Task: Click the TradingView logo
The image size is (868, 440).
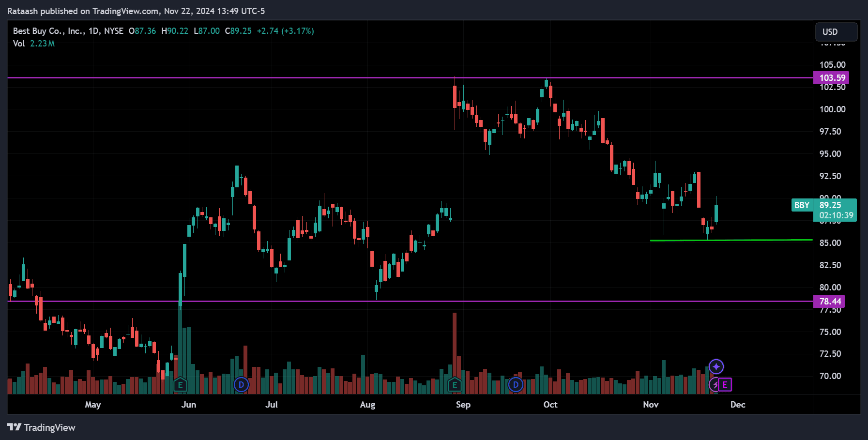Action: coord(42,427)
